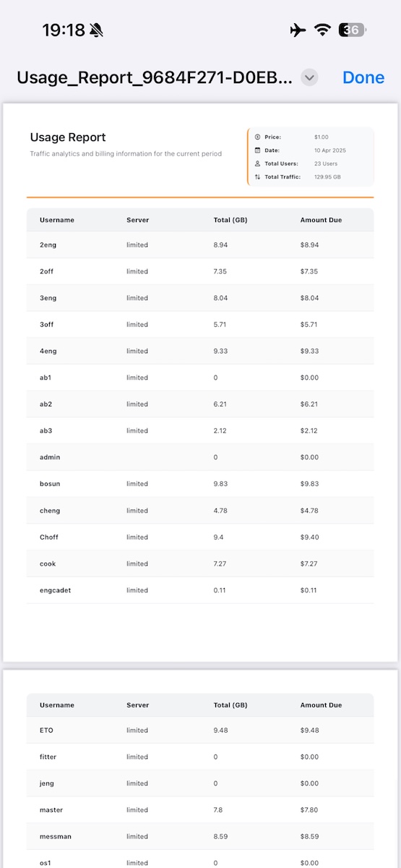
Task: Tap the Wi-Fi status icon
Action: click(x=322, y=30)
